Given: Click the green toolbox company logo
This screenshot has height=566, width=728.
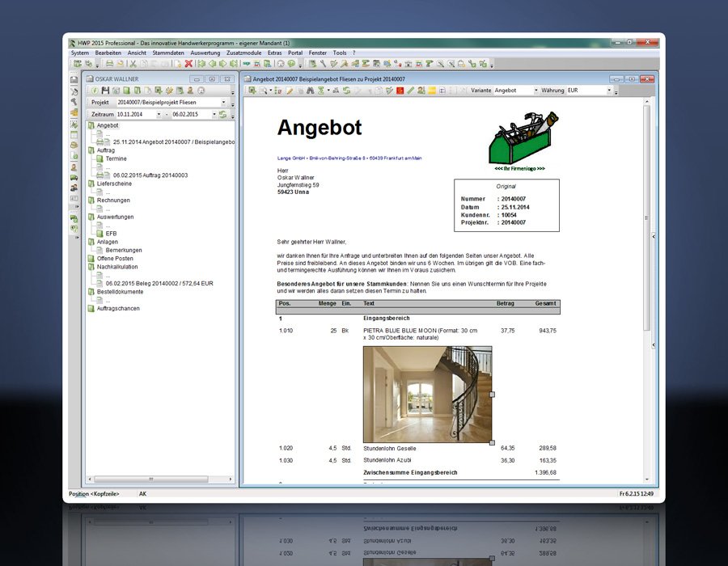Looking at the screenshot, I should 523,137.
